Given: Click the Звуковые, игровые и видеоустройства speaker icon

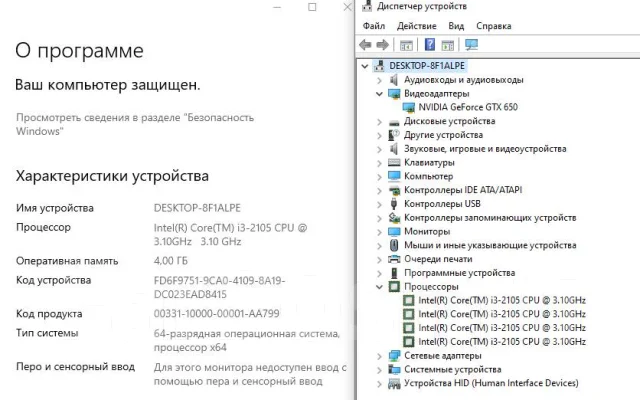Looking at the screenshot, I should [394, 149].
